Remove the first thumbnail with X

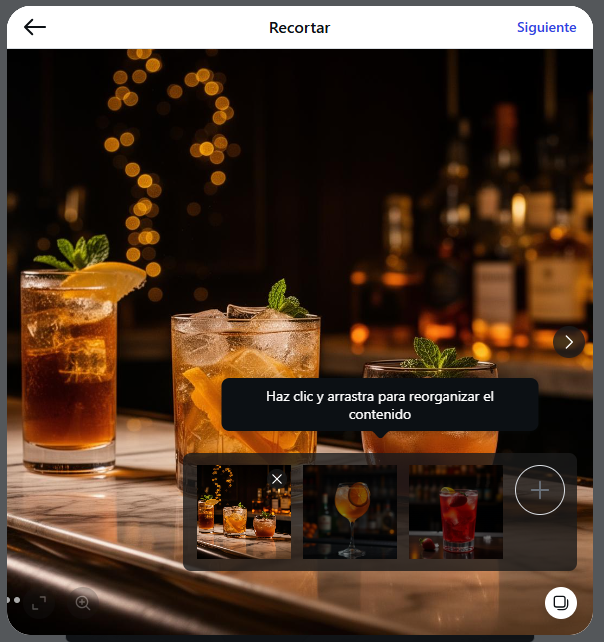(x=277, y=479)
